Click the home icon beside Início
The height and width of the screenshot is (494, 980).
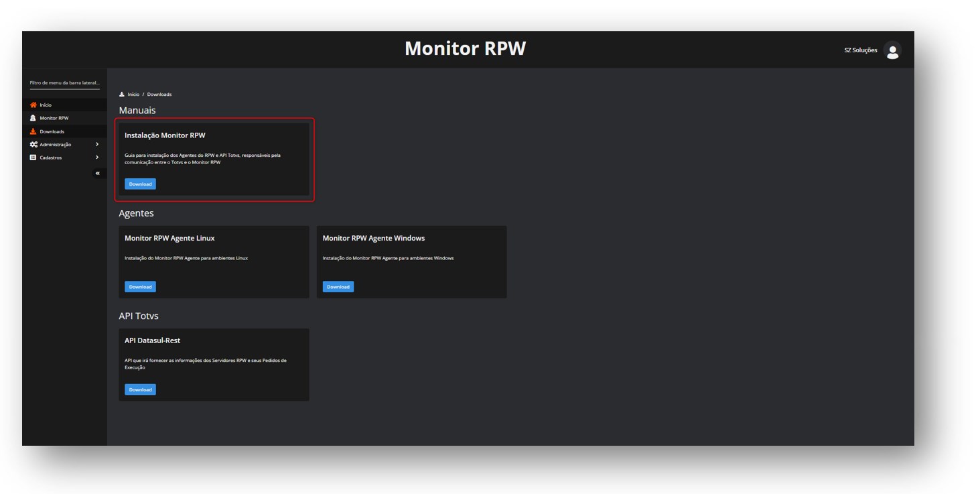[33, 105]
